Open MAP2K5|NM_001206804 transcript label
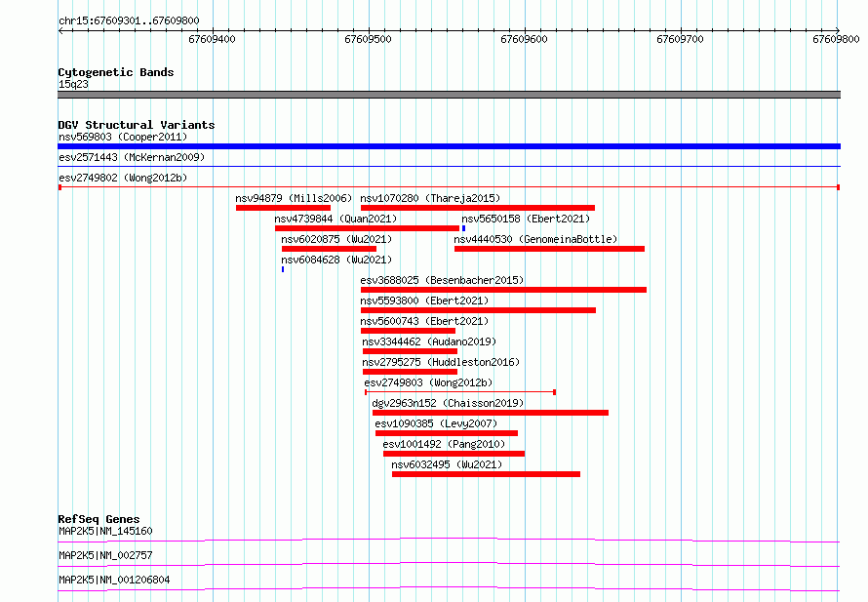The image size is (868, 602). click(x=114, y=580)
